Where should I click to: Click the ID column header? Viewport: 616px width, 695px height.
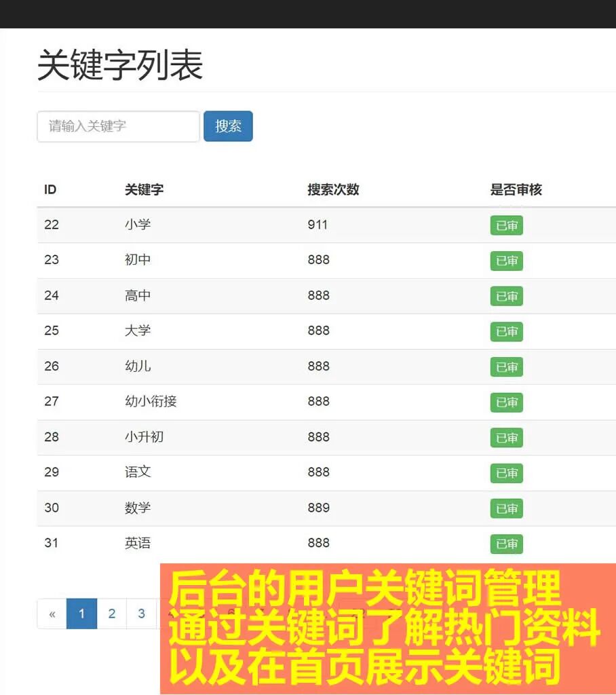pos(49,190)
